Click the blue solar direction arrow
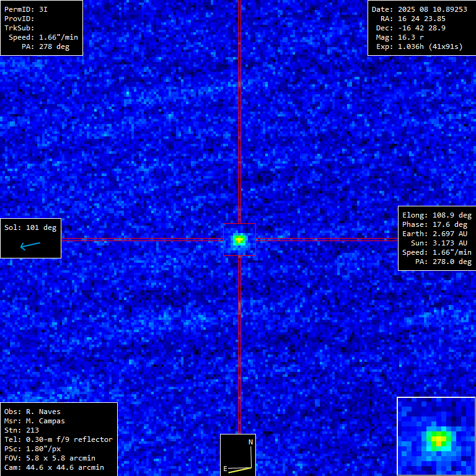Viewport: 476px width, 476px height. point(30,245)
